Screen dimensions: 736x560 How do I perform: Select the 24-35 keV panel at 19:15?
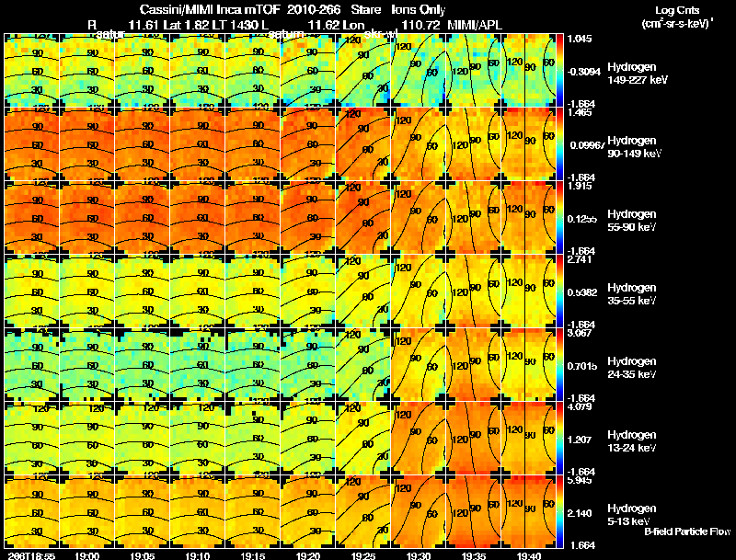(x=252, y=365)
